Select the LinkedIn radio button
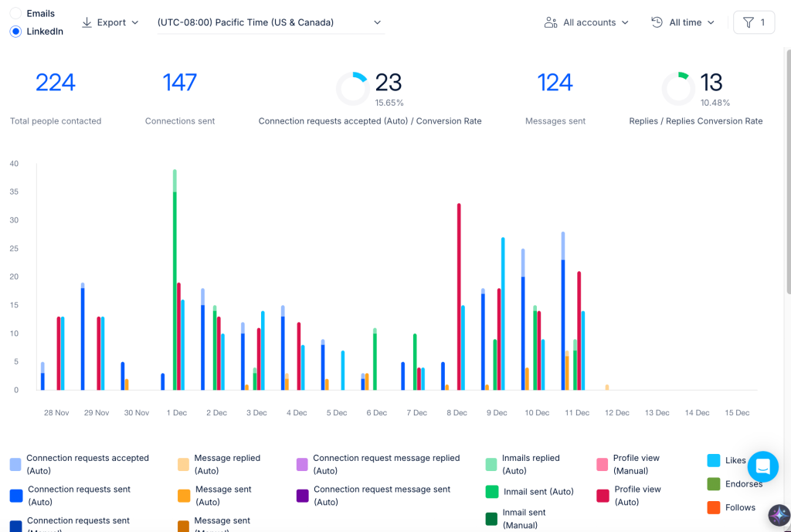This screenshot has width=791, height=532. 15,31
